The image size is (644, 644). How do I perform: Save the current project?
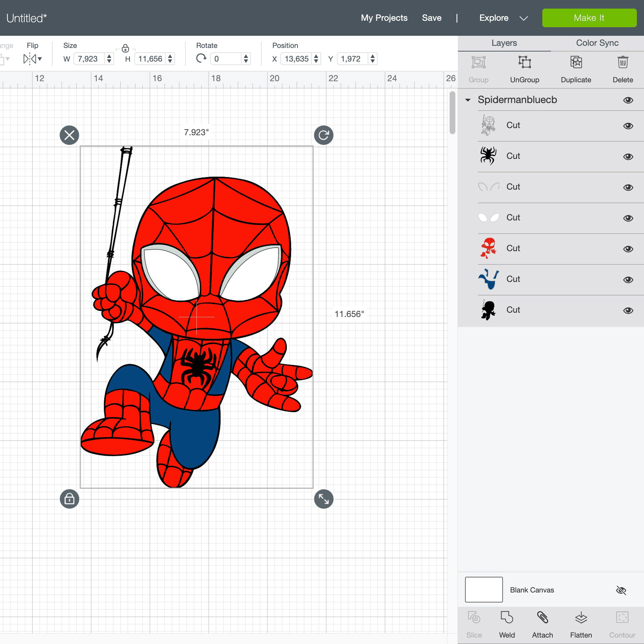[432, 18]
